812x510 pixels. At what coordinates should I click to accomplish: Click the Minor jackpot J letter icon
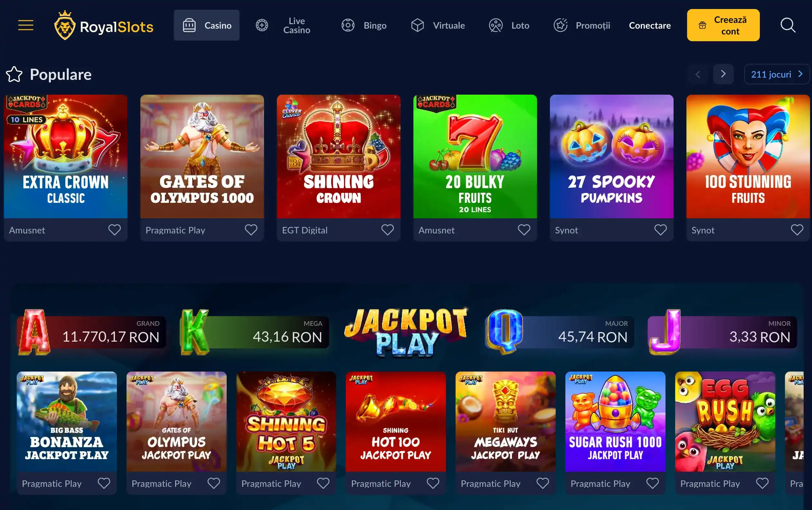(665, 332)
